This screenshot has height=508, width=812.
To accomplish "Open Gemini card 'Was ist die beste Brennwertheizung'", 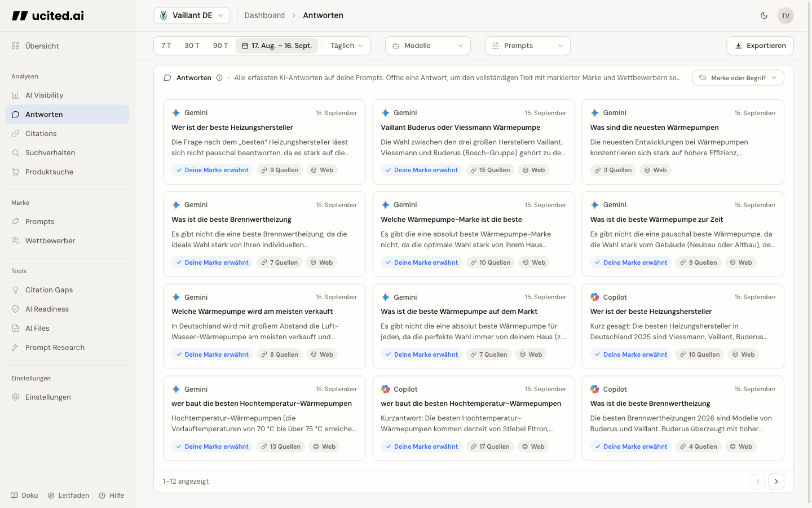I will coord(264,234).
